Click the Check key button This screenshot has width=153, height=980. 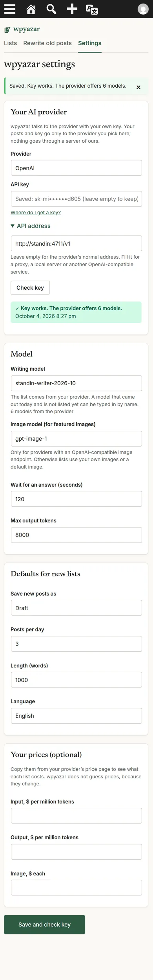(30, 288)
